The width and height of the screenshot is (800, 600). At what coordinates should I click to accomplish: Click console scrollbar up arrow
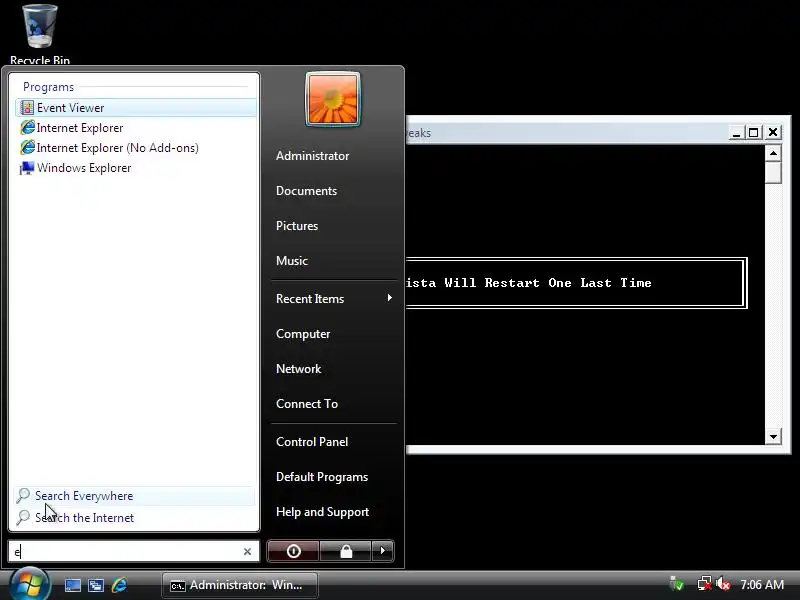click(773, 153)
